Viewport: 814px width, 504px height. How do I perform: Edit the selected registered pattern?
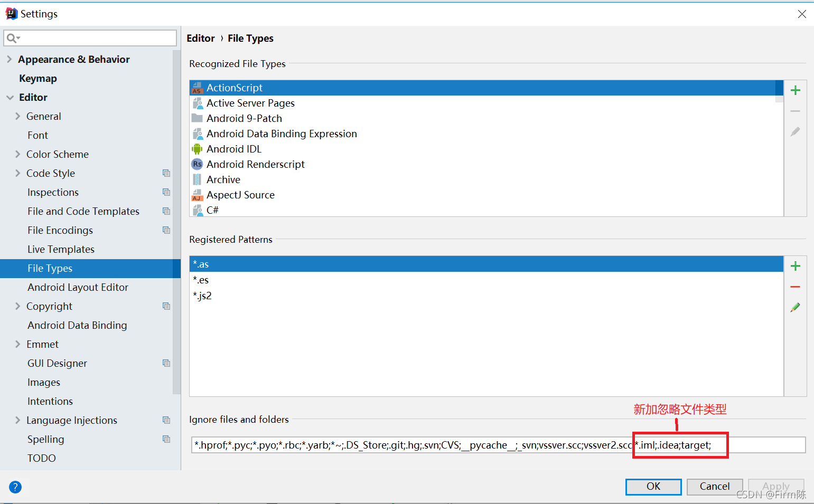coord(795,307)
